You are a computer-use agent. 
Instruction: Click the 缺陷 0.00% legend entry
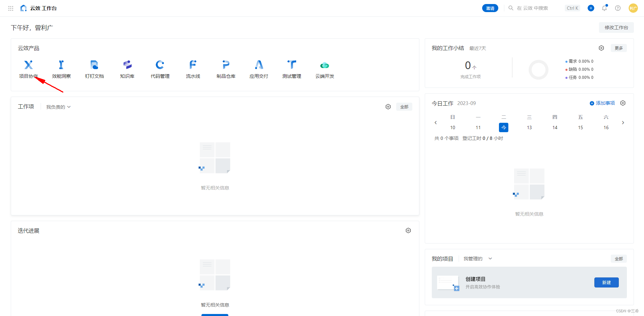580,69
